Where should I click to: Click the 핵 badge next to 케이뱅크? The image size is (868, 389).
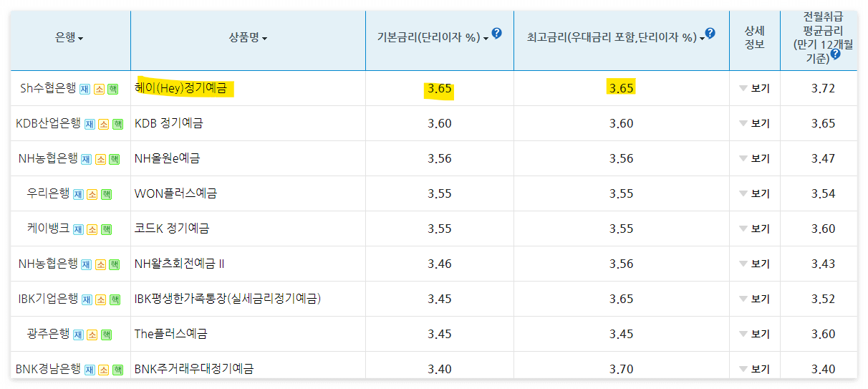(x=106, y=230)
